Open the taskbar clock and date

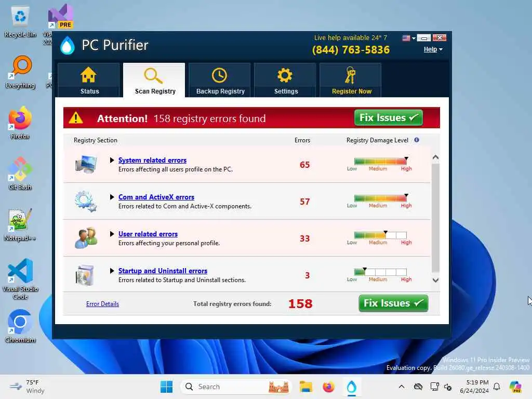click(x=474, y=387)
